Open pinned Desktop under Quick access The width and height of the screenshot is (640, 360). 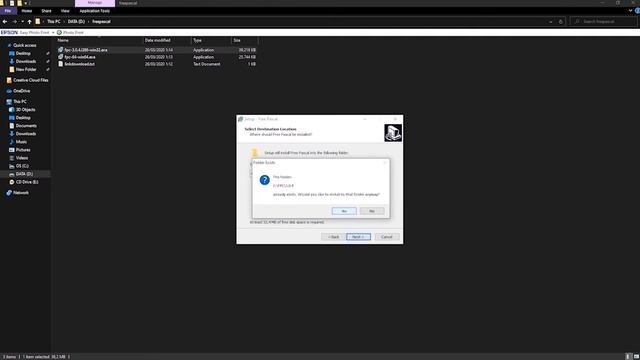(x=23, y=53)
